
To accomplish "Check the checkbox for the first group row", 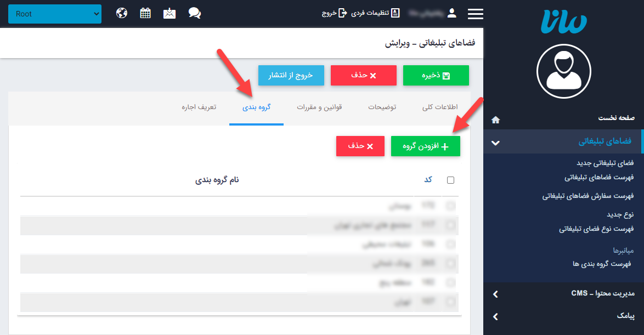I will coord(450,206).
